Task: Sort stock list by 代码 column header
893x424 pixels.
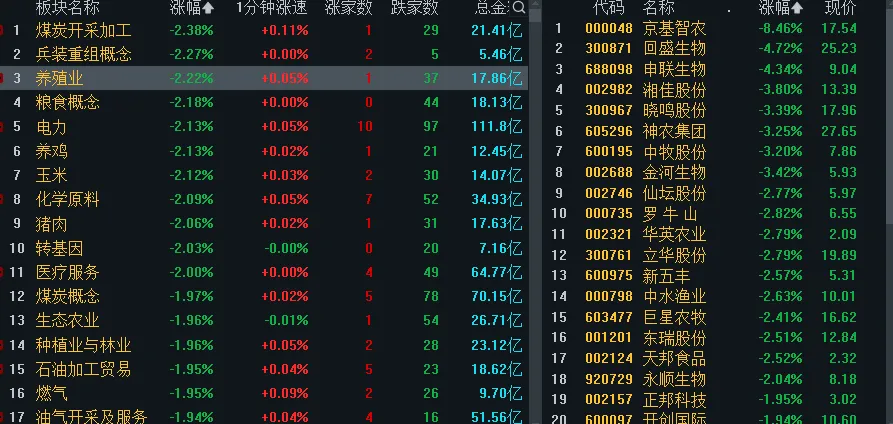Action: [608, 8]
